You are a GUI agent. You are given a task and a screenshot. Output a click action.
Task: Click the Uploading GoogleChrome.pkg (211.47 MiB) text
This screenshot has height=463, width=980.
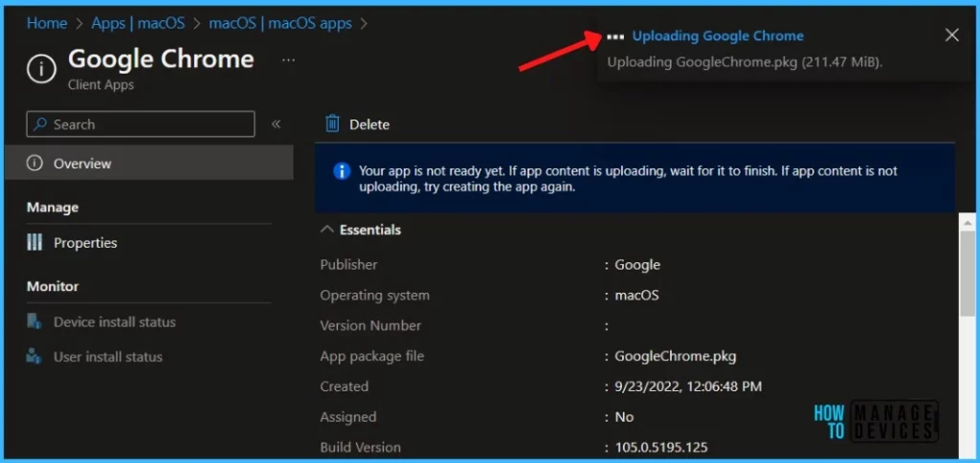[745, 62]
